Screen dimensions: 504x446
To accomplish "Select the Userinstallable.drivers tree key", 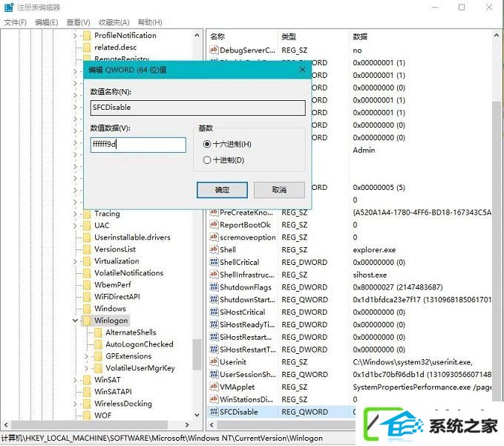I will pos(132,237).
